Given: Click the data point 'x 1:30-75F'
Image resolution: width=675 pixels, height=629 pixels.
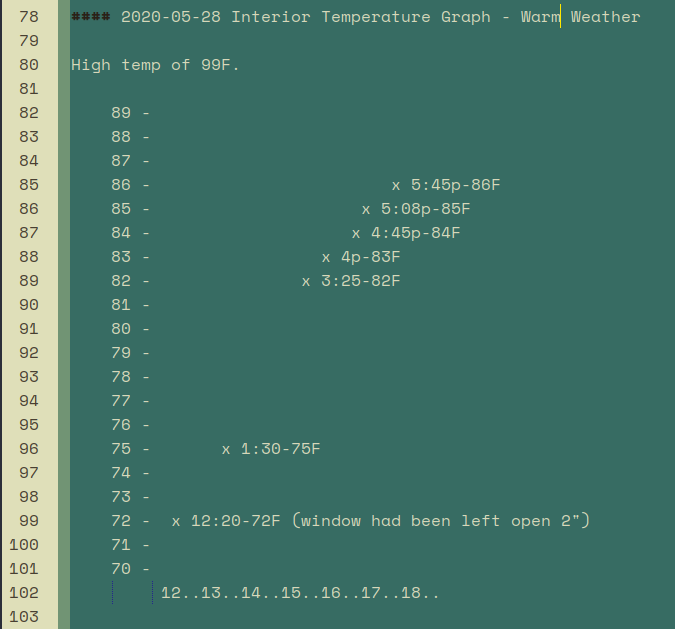Looking at the screenshot, I should pos(271,449).
